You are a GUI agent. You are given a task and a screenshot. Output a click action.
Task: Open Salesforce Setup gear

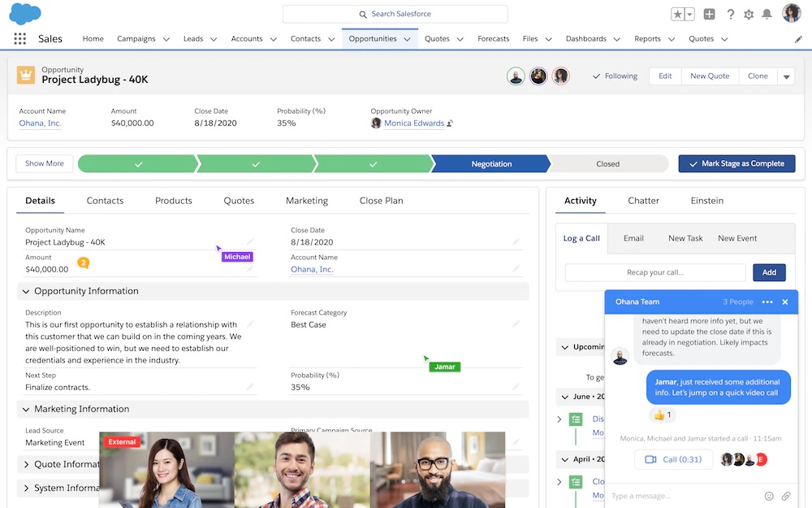pyautogui.click(x=749, y=14)
